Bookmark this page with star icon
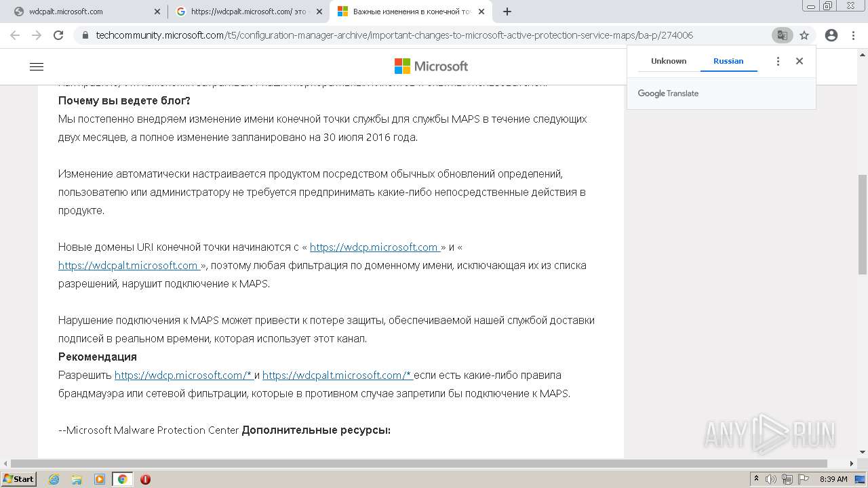The height and width of the screenshot is (488, 868). (x=804, y=35)
